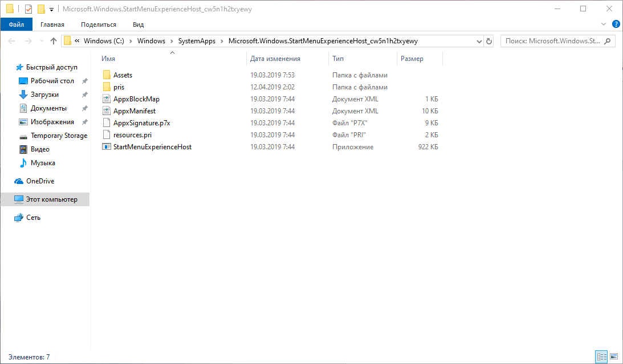Navigate to Windows folder breadcrumb
Image resolution: width=623 pixels, height=364 pixels.
151,41
